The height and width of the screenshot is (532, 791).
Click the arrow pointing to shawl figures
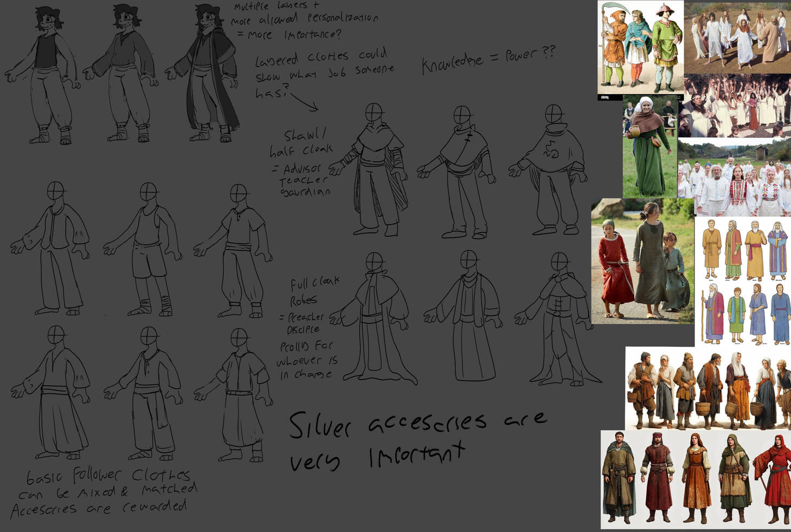[305, 101]
